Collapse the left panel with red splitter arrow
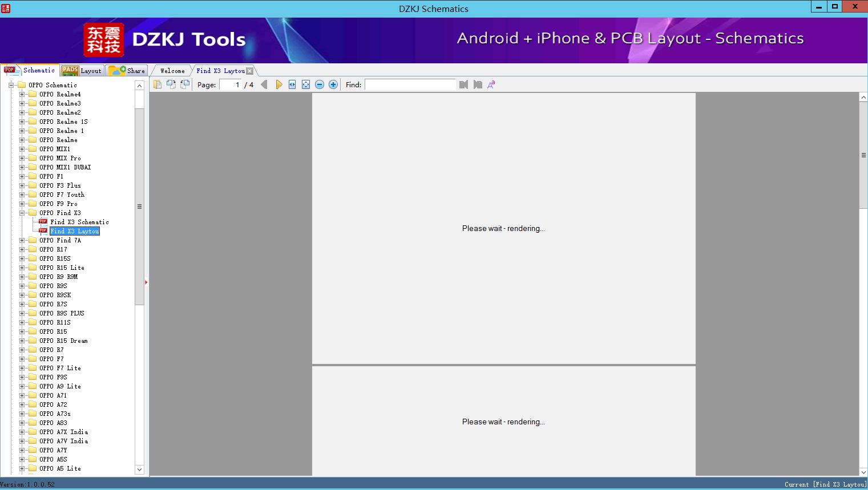The width and height of the screenshot is (868, 490). tap(146, 282)
